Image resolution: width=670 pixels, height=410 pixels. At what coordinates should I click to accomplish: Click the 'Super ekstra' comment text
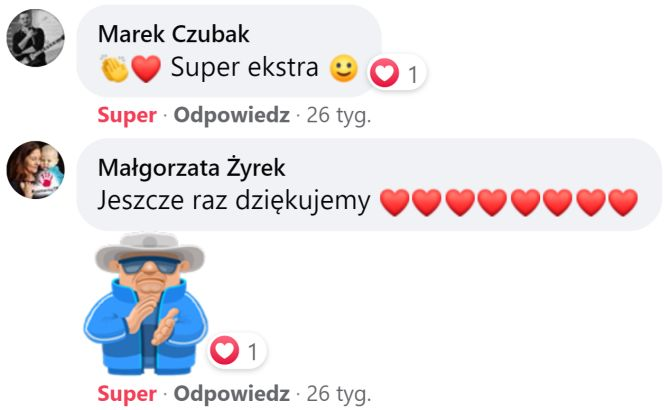(x=244, y=67)
